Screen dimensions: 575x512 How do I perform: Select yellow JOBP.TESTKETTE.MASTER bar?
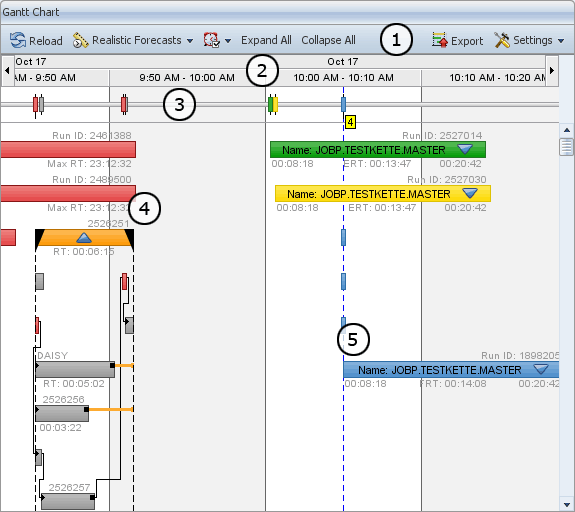coord(383,194)
